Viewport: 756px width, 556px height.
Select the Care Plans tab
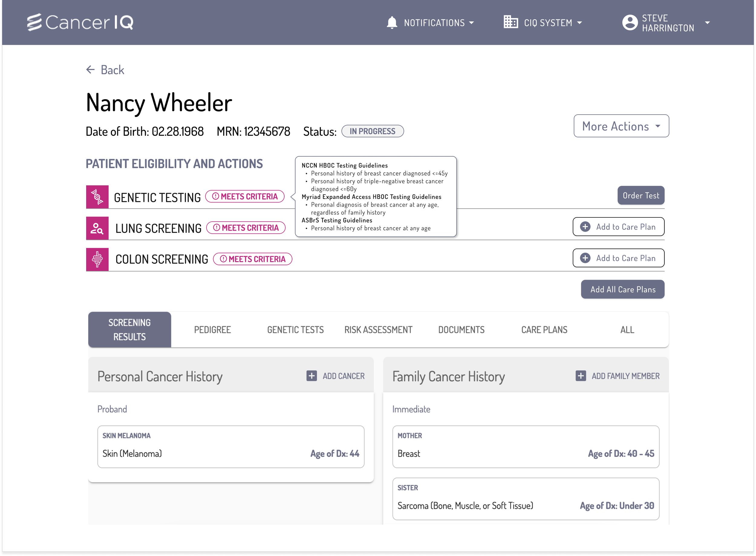pos(544,330)
